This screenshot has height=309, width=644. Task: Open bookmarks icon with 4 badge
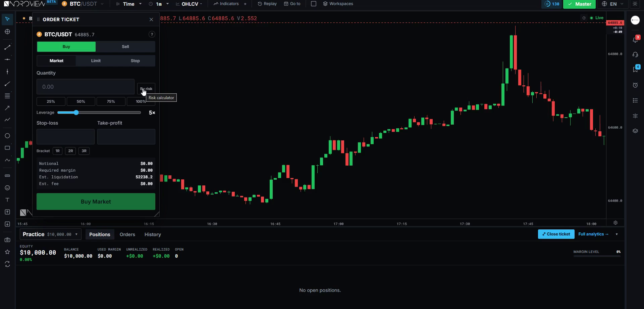[x=635, y=69]
